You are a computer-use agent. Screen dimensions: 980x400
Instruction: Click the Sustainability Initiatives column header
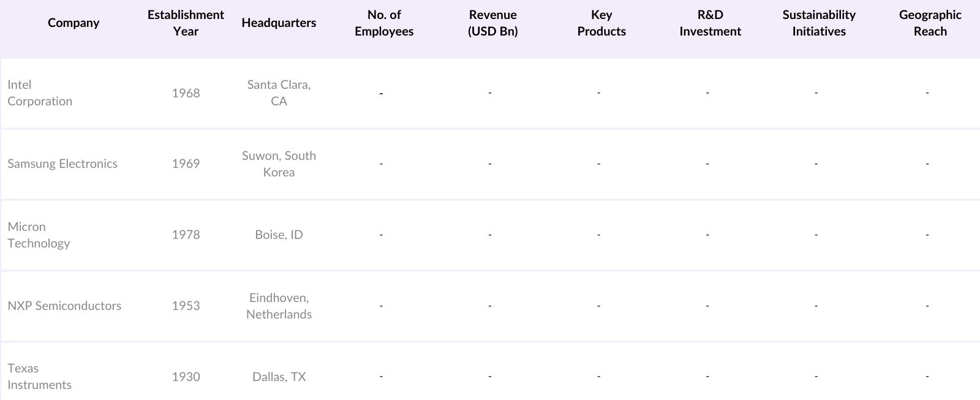[819, 23]
